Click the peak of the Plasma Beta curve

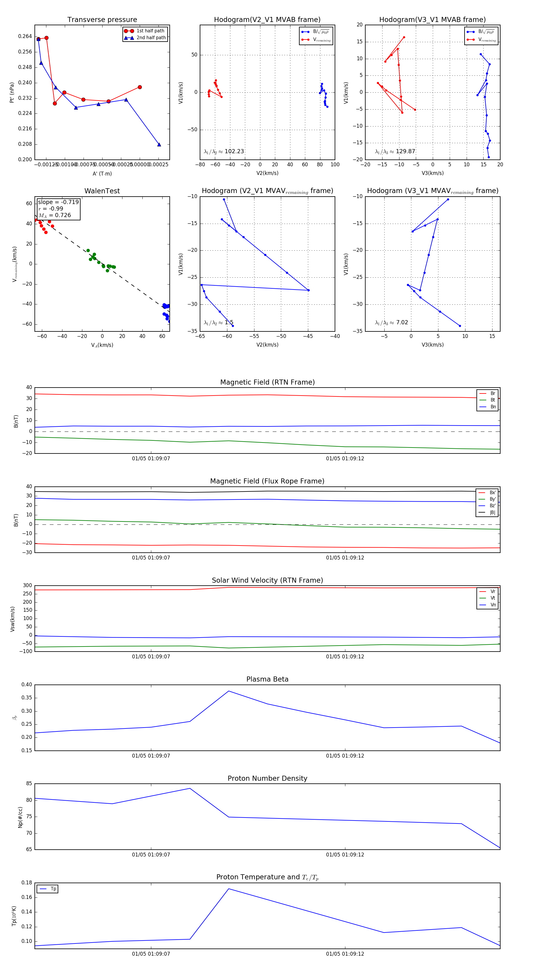tap(229, 691)
